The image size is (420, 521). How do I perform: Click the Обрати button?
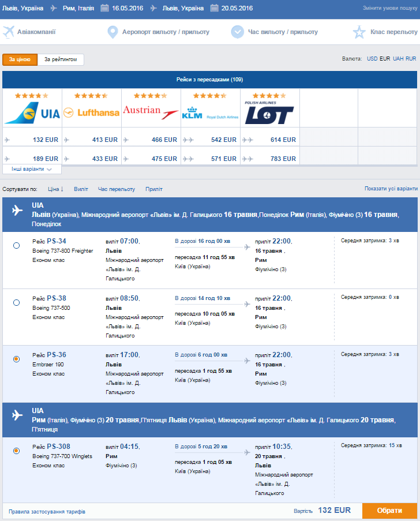click(389, 511)
